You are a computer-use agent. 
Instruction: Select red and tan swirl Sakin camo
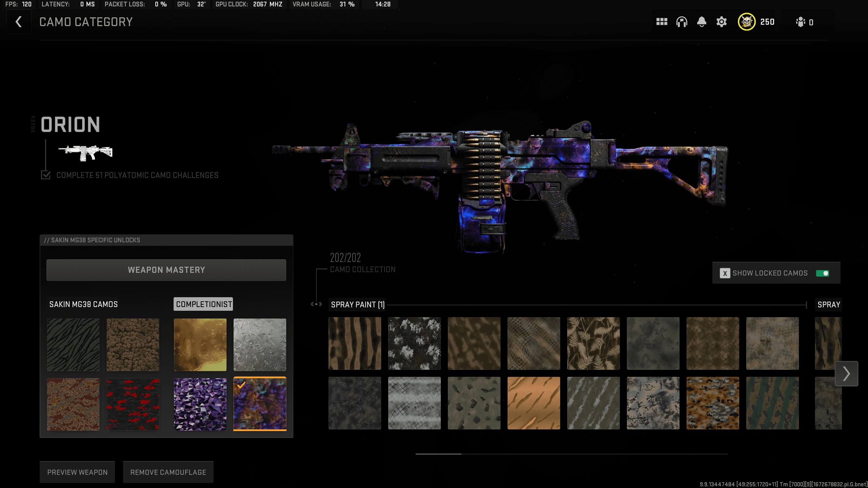pos(73,404)
